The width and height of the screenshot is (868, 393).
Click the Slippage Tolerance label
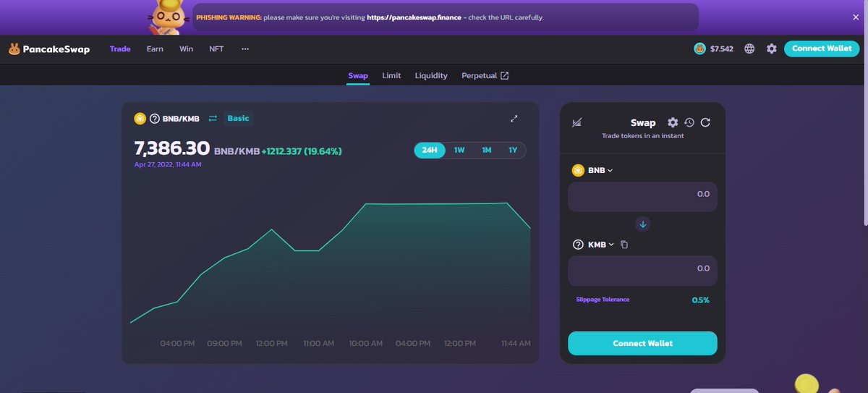click(603, 300)
